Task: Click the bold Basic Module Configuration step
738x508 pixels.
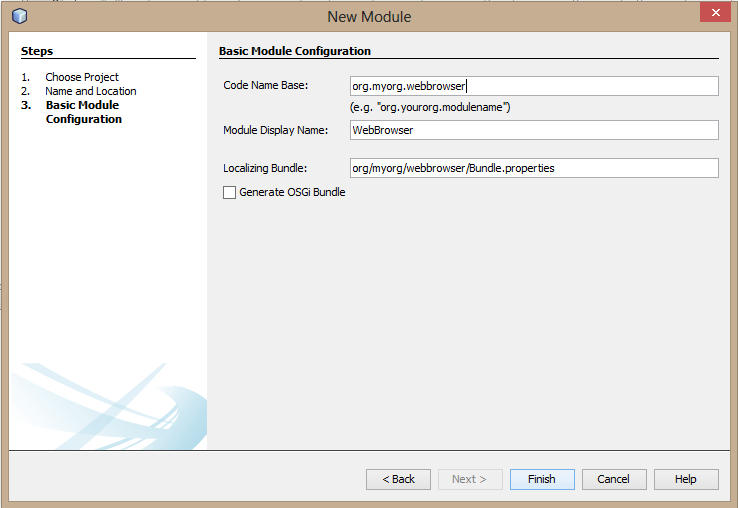Action: tap(83, 112)
